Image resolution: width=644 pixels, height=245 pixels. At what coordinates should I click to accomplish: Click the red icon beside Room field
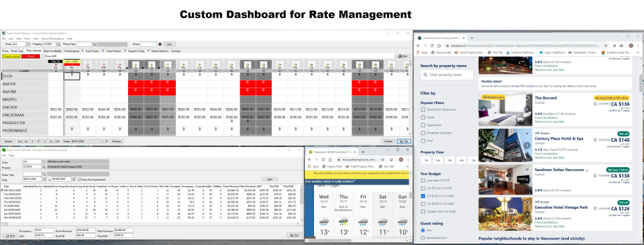(160, 44)
